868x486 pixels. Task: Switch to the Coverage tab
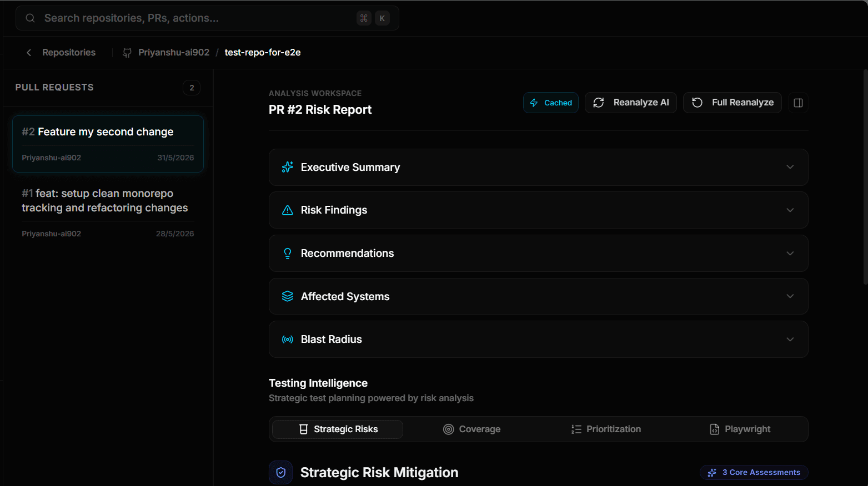tap(471, 429)
